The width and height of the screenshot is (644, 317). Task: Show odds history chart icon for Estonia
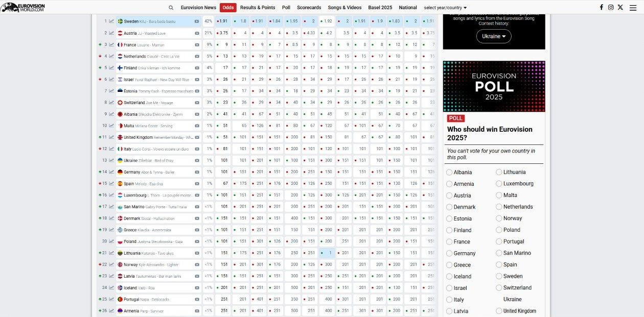111,91
